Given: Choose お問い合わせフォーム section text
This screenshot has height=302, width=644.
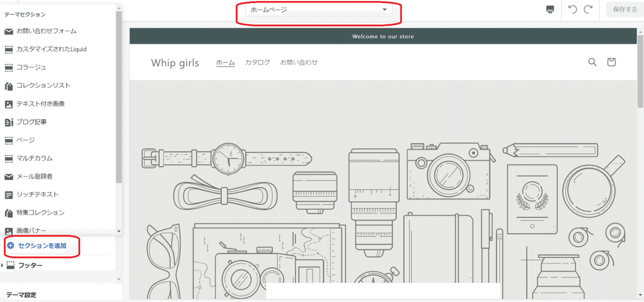Looking at the screenshot, I should [x=46, y=31].
